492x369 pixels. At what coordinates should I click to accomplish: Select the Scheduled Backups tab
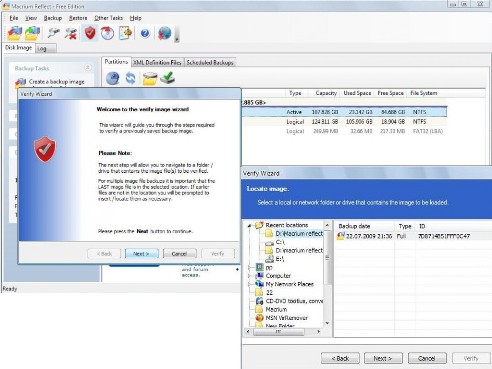[210, 62]
